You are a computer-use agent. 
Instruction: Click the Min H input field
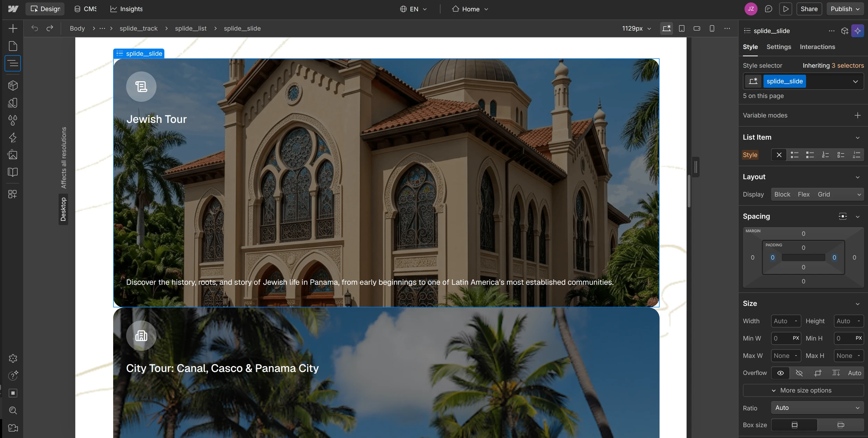[848, 338]
